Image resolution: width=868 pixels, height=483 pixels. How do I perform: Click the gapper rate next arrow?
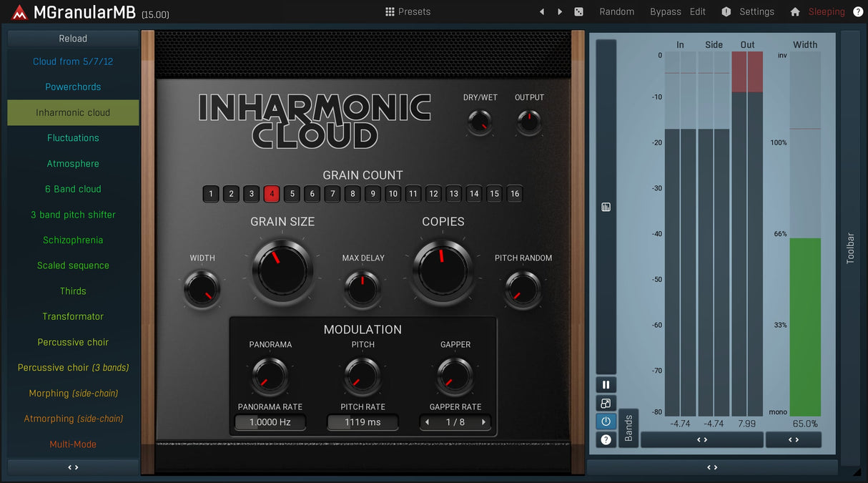(x=483, y=422)
